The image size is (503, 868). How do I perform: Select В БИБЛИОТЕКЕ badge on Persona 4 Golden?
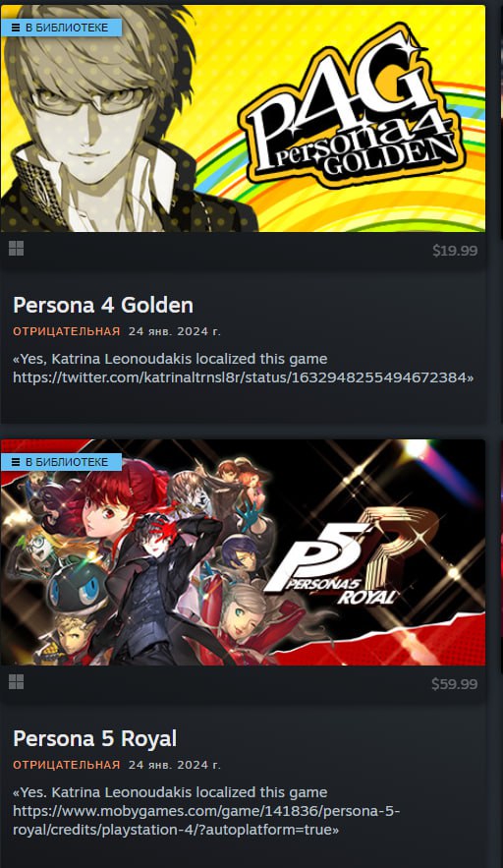[x=61, y=28]
